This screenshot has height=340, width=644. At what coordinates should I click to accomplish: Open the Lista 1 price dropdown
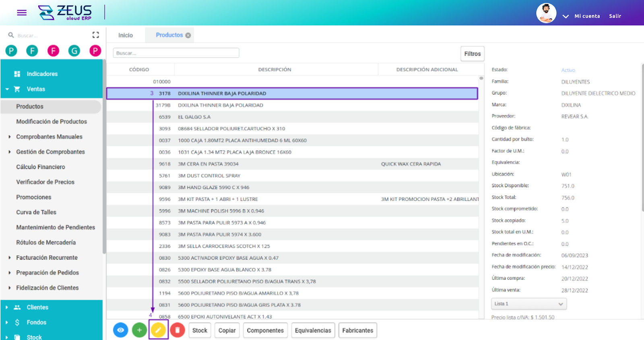529,304
